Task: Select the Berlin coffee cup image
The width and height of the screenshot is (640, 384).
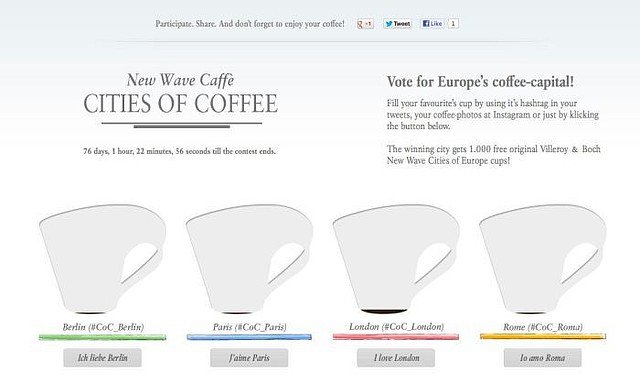Action: coord(102,259)
